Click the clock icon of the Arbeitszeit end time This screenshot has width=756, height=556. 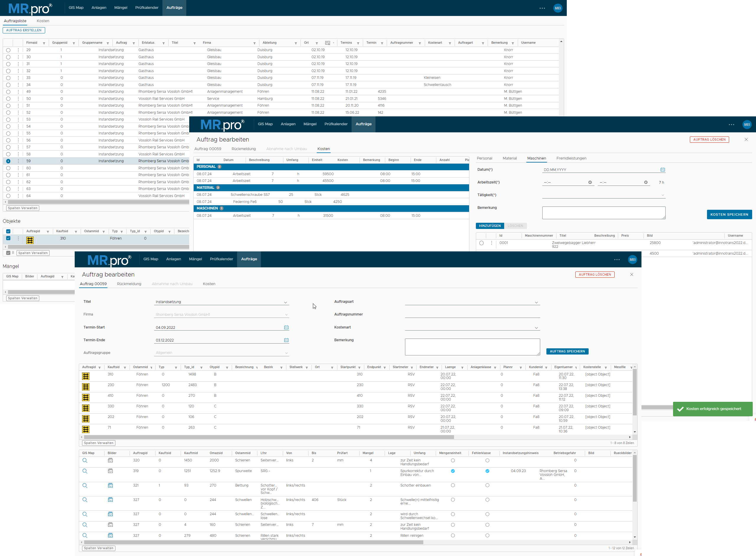click(x=646, y=182)
